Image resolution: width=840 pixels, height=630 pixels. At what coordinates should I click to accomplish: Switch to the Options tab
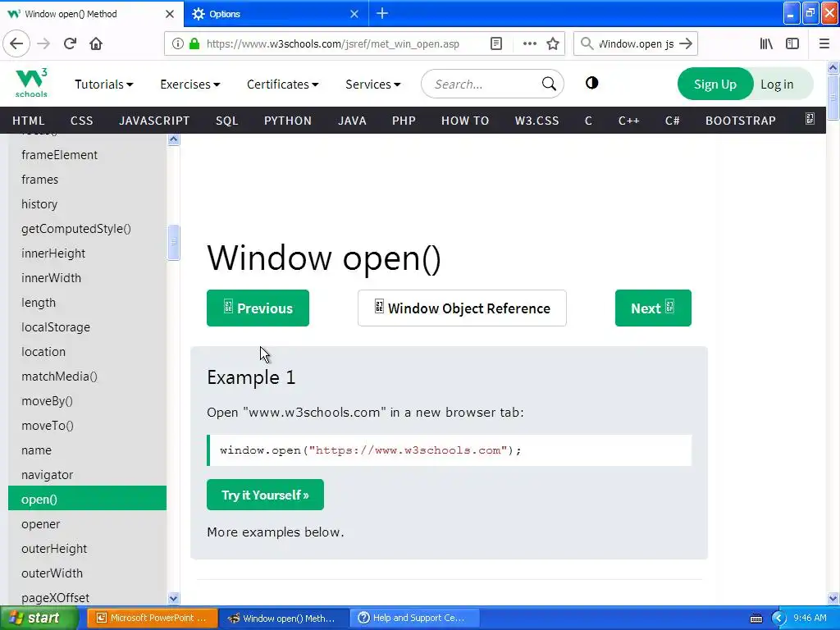(x=276, y=14)
